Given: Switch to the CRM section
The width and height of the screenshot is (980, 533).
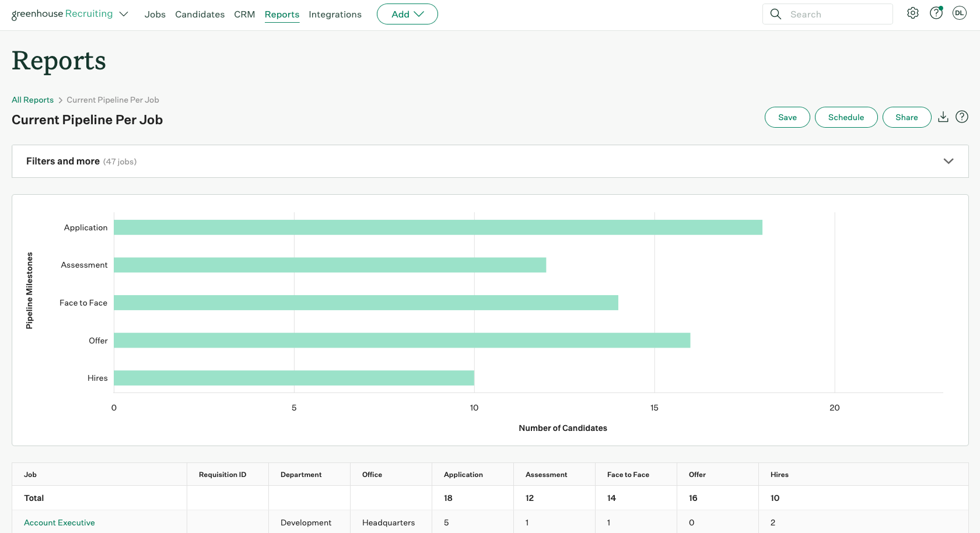Looking at the screenshot, I should (x=244, y=15).
